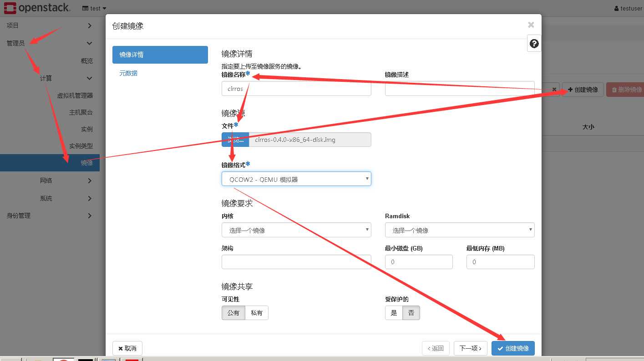Screen dimensions: 644x361
Task: Collapse the 计算 sidebar group
Action: [50, 78]
